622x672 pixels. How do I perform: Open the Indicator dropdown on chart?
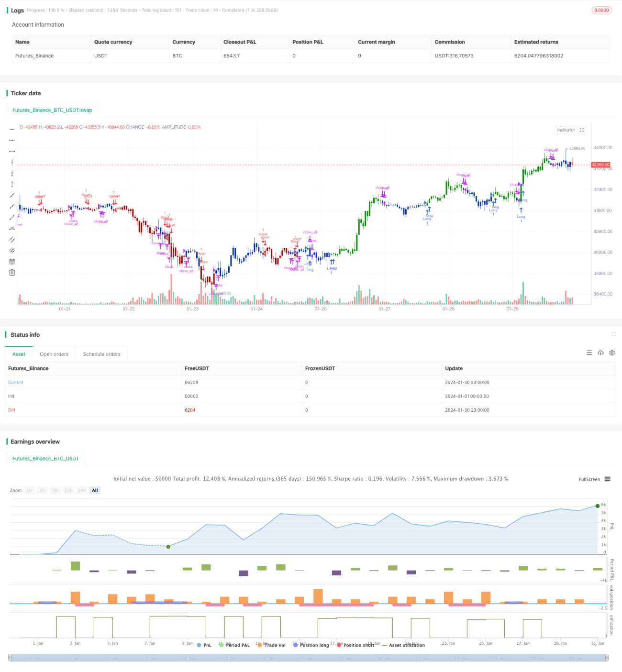[566, 130]
